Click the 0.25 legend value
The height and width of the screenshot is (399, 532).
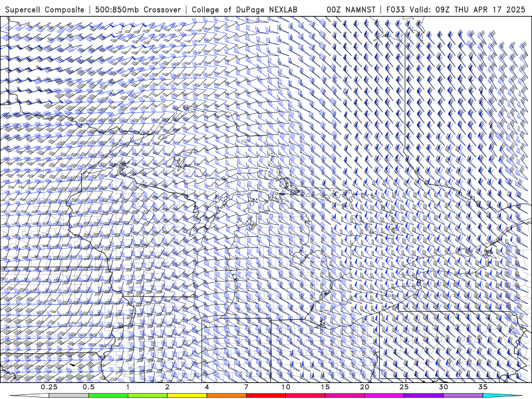tap(49, 387)
